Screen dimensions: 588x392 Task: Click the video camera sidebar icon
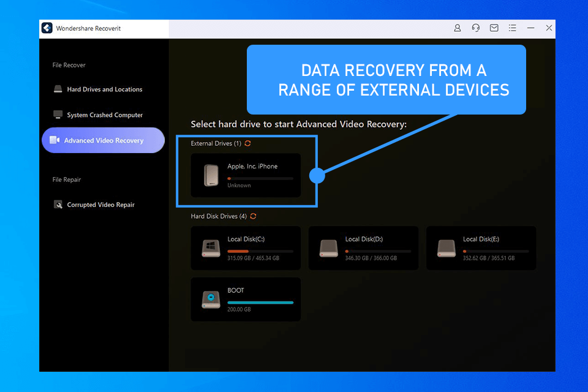click(x=55, y=140)
